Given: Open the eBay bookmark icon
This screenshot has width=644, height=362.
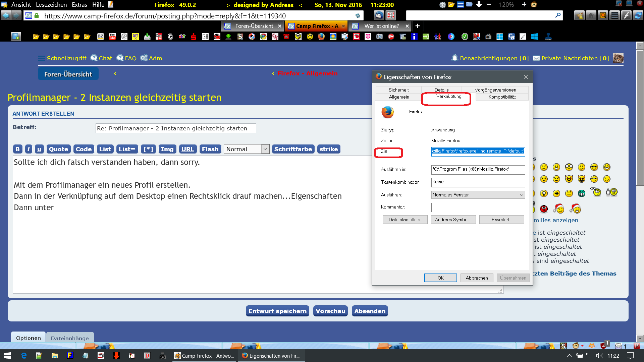Looking at the screenshot, I should (x=182, y=37).
